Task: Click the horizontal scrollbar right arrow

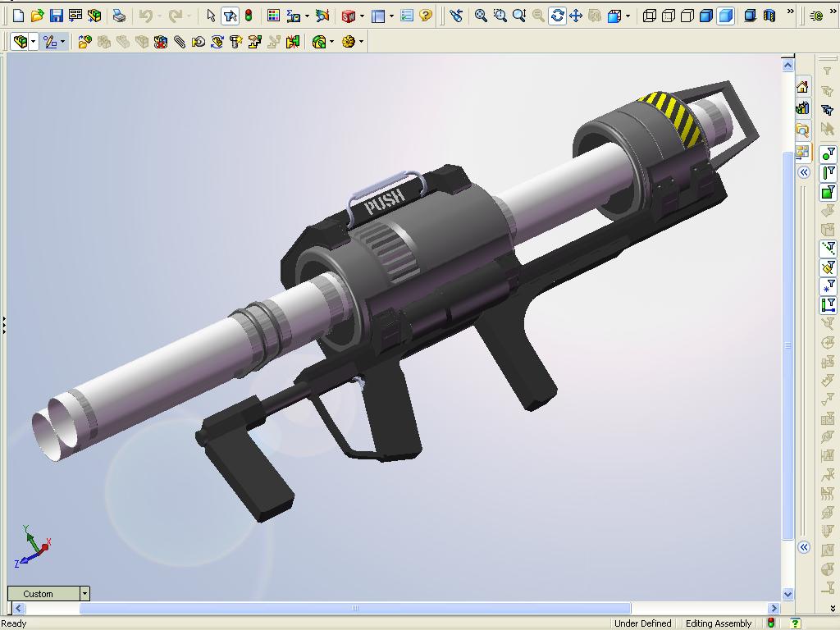Action: point(773,609)
